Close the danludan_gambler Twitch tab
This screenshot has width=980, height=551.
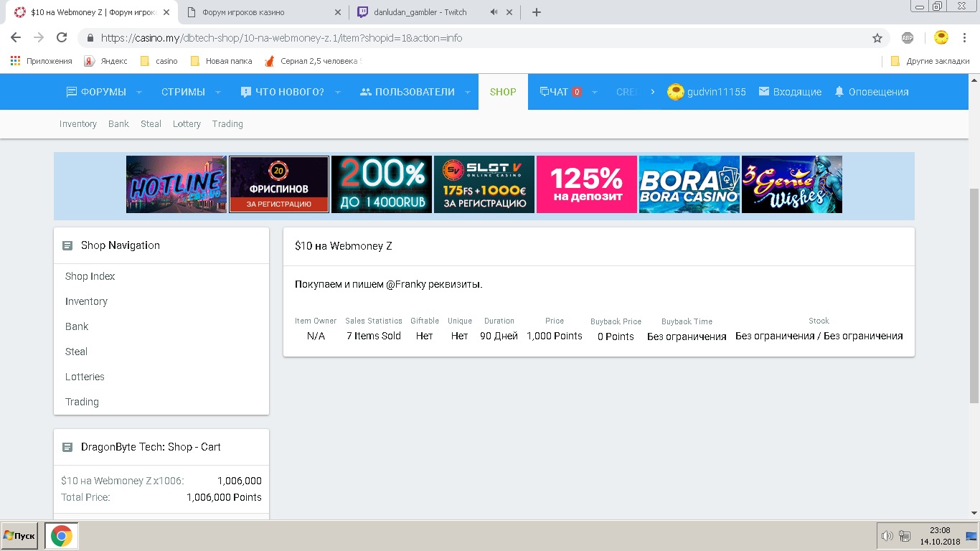pos(510,12)
